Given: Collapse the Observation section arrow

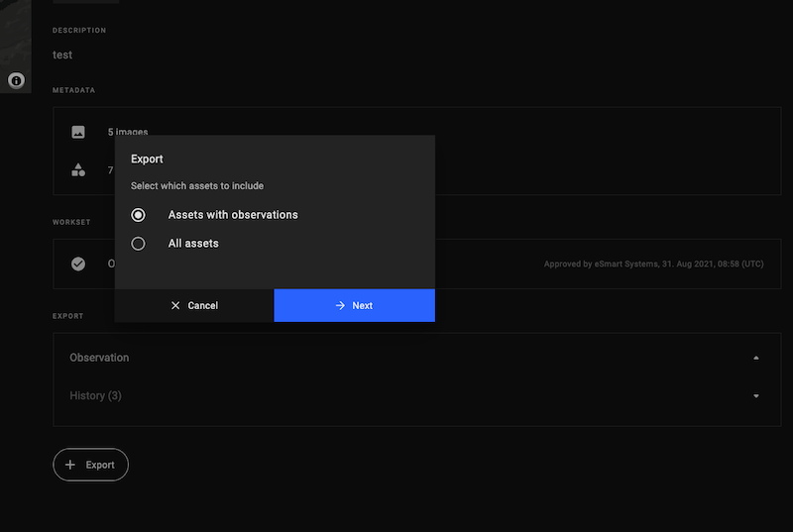Looking at the screenshot, I should point(756,358).
